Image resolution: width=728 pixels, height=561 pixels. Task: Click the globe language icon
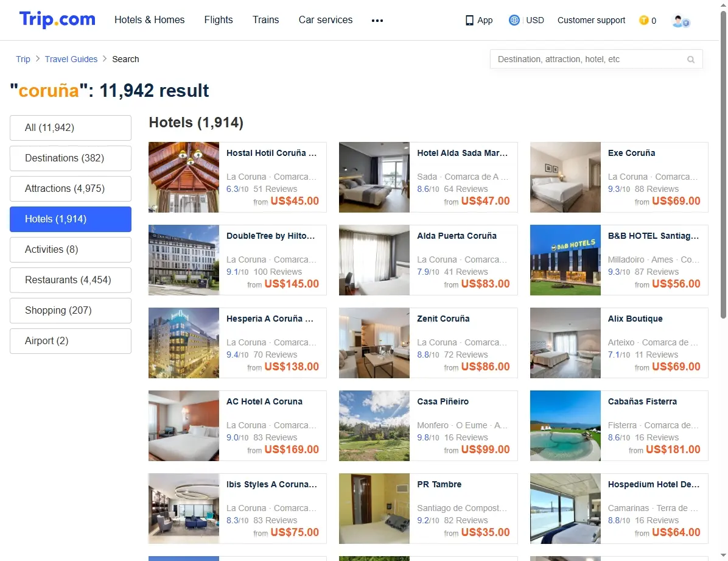[x=514, y=20]
